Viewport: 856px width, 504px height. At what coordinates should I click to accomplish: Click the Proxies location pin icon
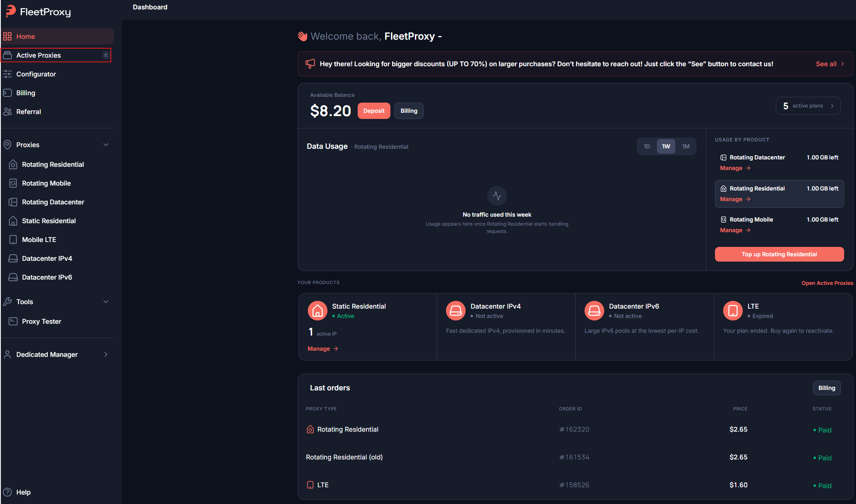pos(7,145)
